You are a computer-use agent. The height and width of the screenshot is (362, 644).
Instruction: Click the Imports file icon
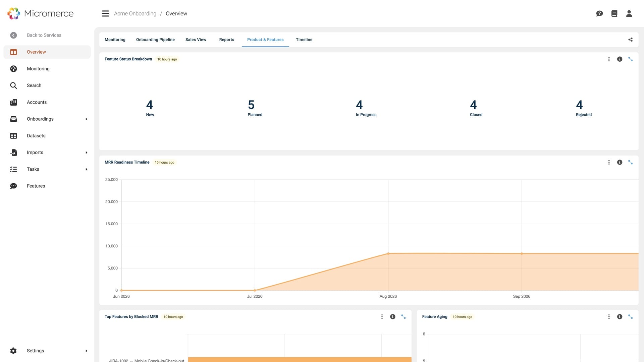point(13,153)
